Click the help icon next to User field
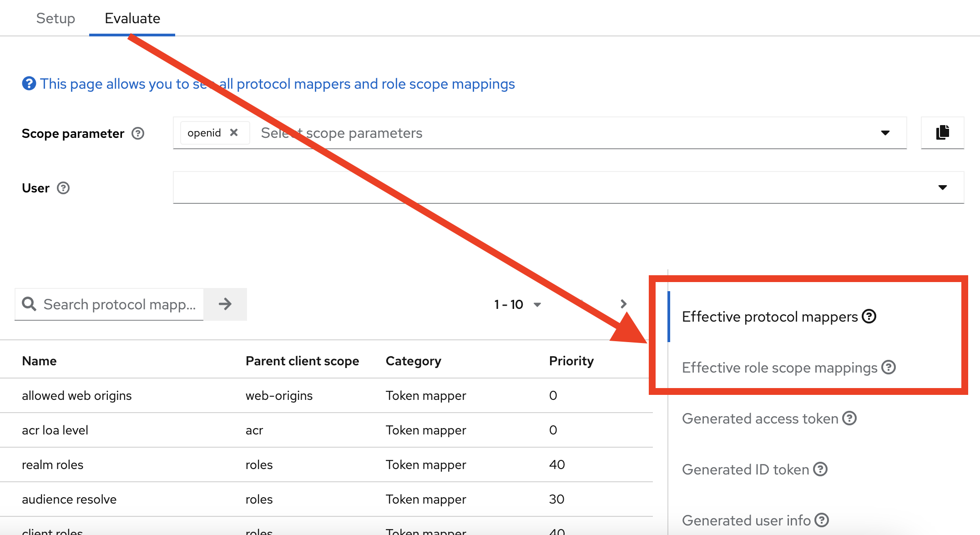This screenshot has width=980, height=535. pos(64,188)
